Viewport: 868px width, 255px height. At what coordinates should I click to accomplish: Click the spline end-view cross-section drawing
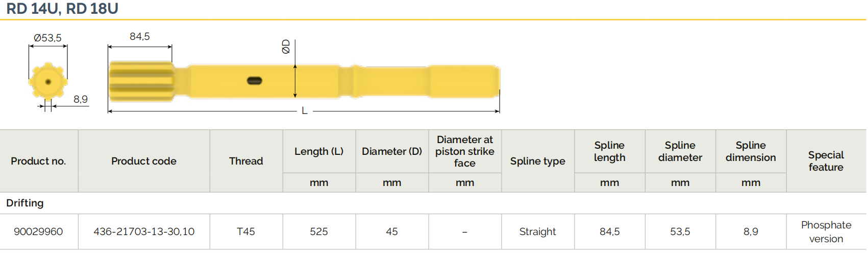(48, 81)
